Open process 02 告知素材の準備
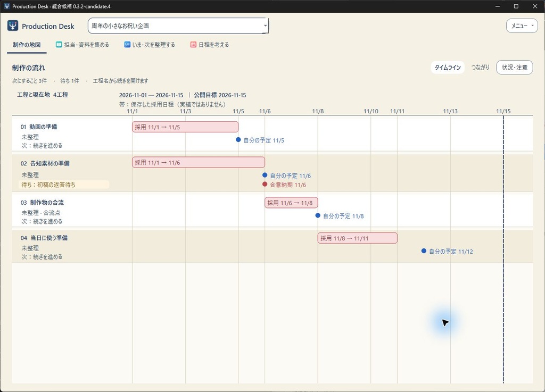This screenshot has width=545, height=392. [x=45, y=163]
